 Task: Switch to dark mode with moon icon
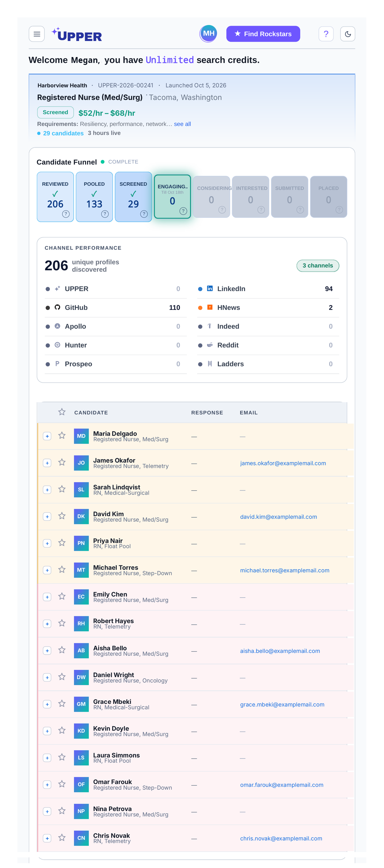347,34
